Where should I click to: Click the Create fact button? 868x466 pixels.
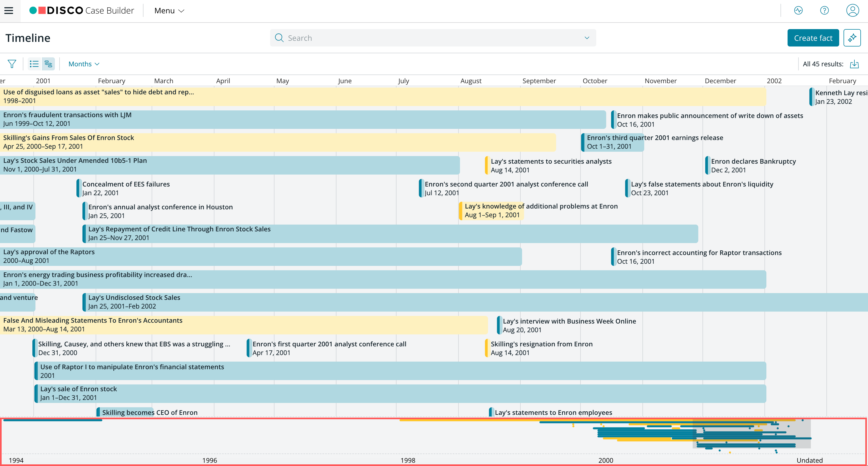(x=813, y=38)
